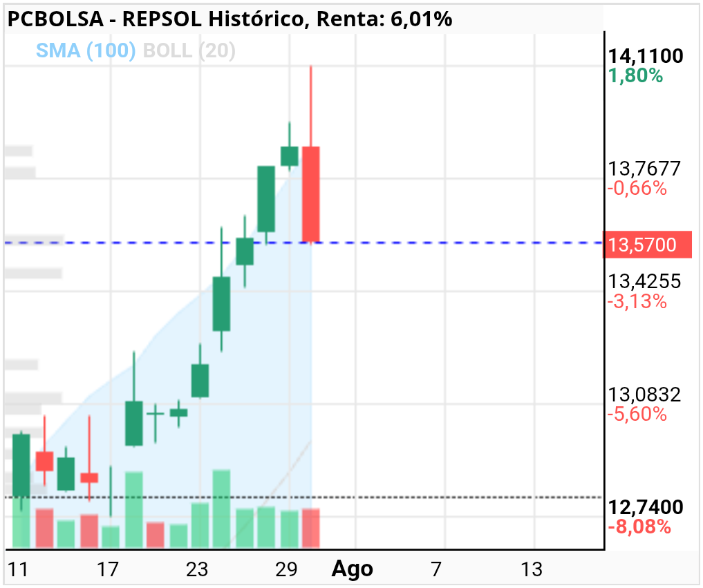Click the -8,08% percentage label
Screen dimensions: 703x588
tap(639, 527)
